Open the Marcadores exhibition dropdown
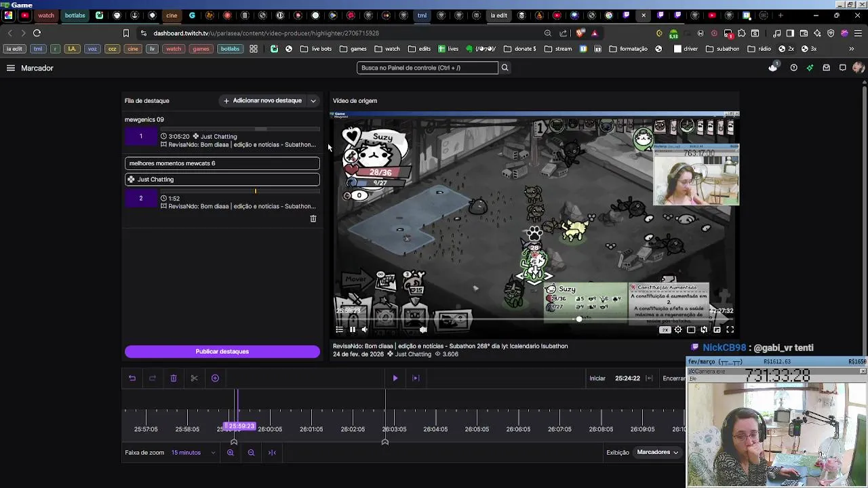868x488 pixels. (657, 452)
